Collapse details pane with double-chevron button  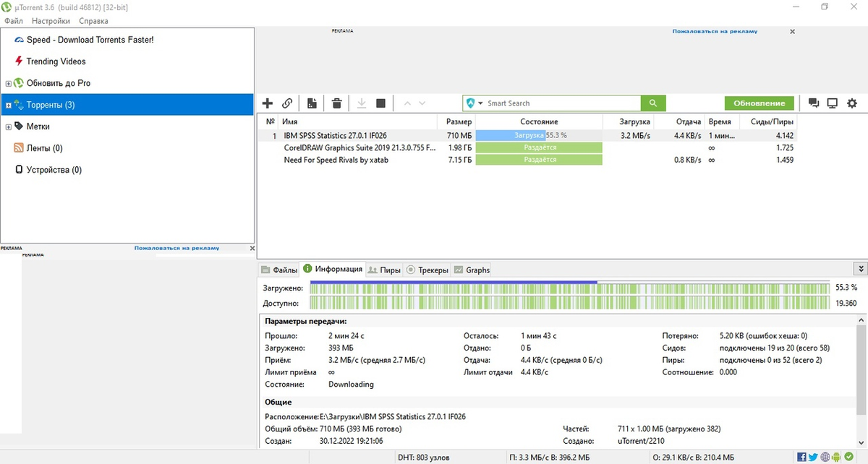860,269
